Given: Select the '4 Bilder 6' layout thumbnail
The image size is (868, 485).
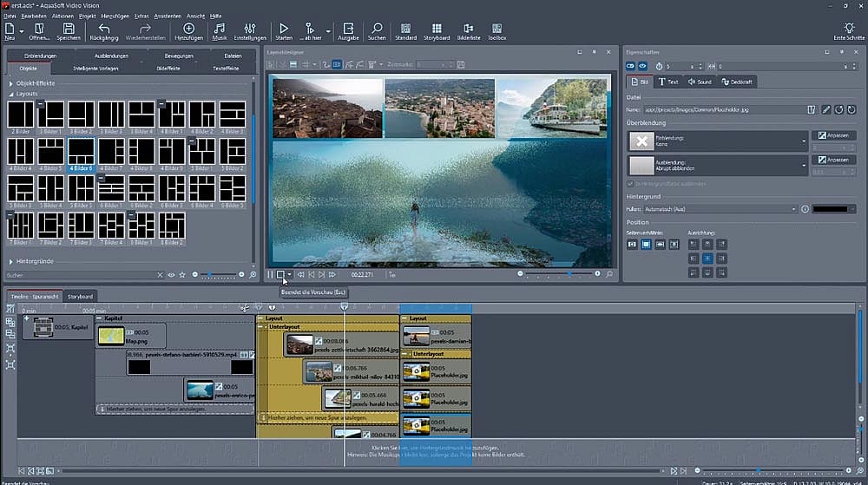Looking at the screenshot, I should [x=81, y=151].
